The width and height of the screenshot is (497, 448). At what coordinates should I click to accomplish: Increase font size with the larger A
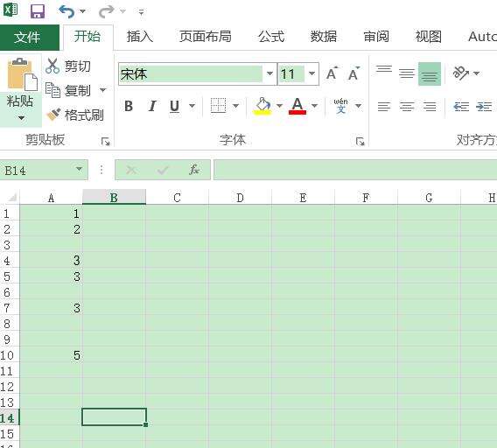click(x=332, y=73)
